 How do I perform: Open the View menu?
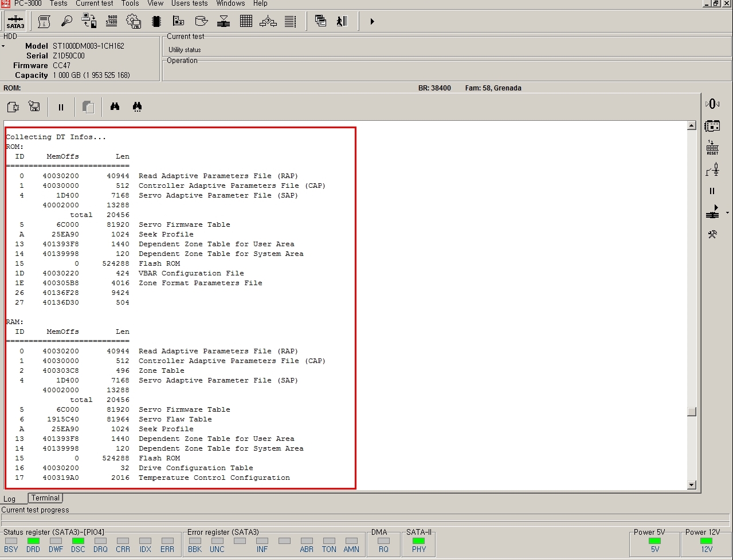click(x=155, y=3)
